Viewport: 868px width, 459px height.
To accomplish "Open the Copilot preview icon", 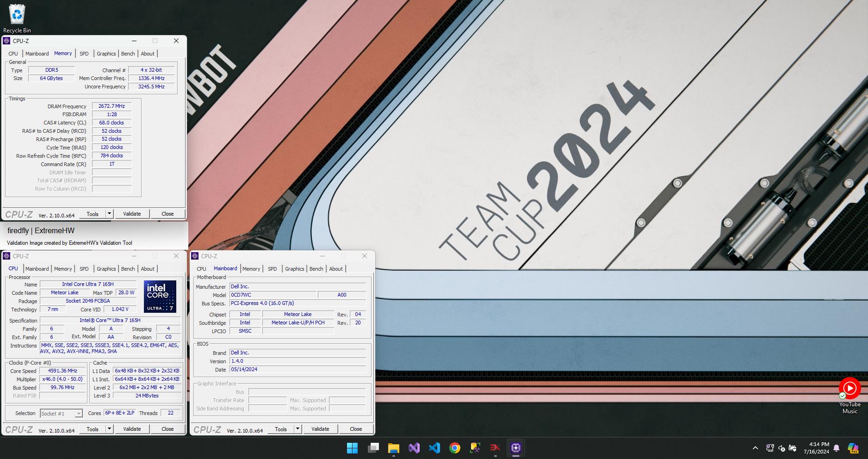I will pos(853,448).
